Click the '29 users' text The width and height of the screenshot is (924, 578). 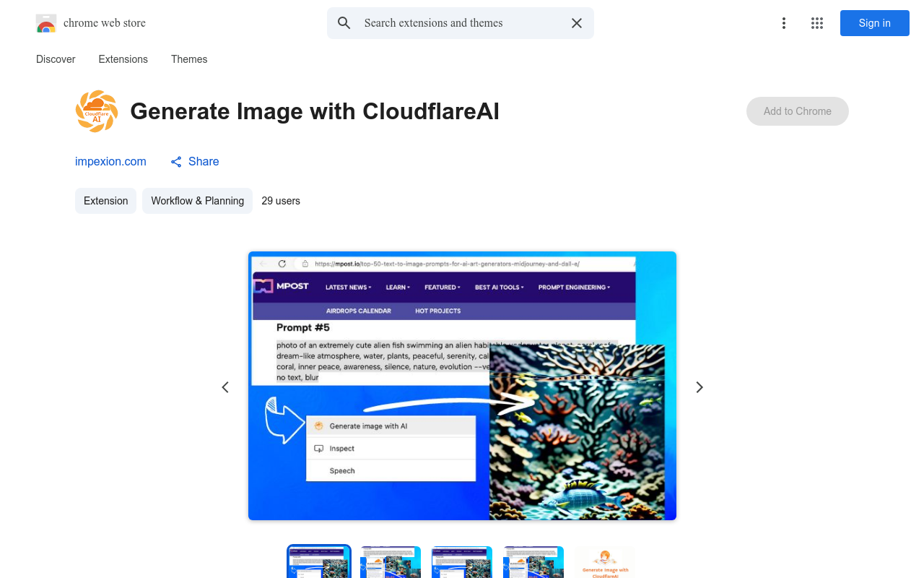[281, 201]
